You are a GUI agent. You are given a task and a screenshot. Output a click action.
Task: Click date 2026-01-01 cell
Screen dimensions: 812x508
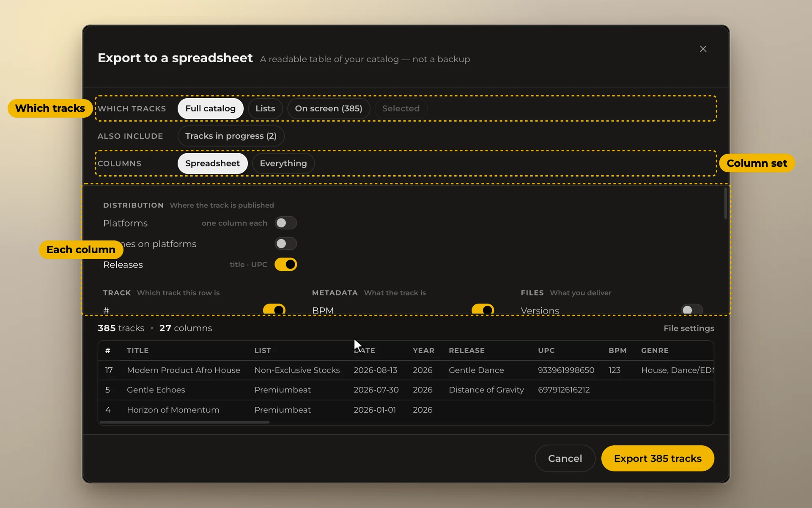[x=375, y=410]
